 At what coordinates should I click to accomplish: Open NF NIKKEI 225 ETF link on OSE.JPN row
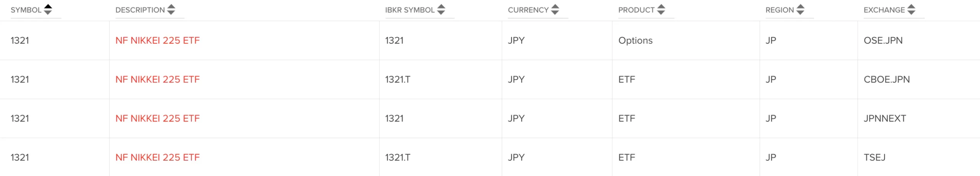pyautogui.click(x=158, y=40)
